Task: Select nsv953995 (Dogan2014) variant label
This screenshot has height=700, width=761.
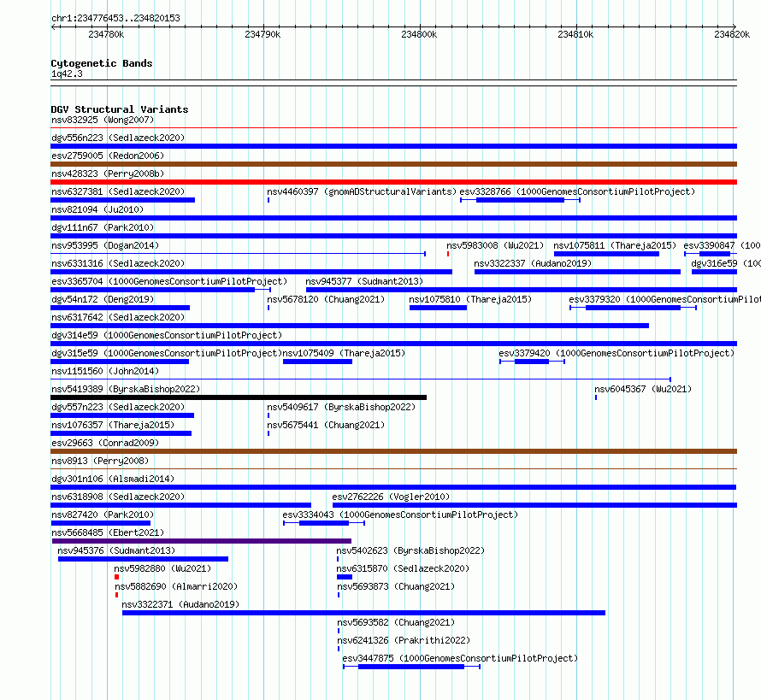Action: click(105, 245)
